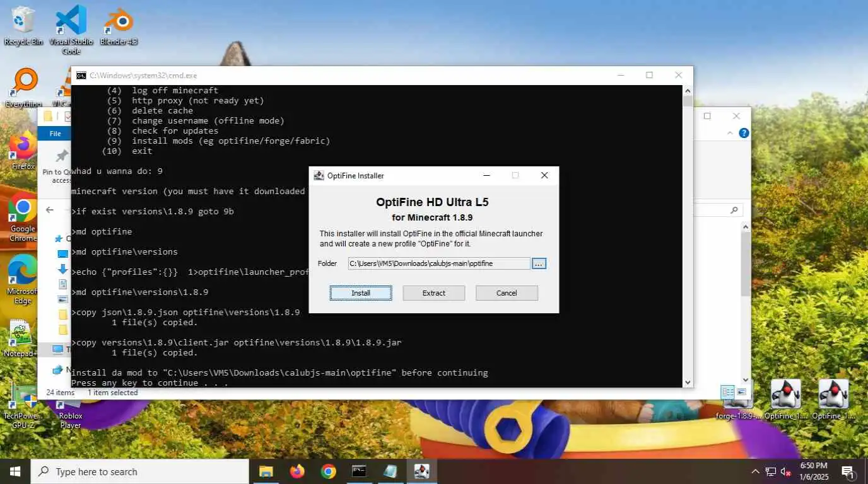This screenshot has height=484, width=868.
Task: Select the TechPowerUp GPU-Z desktop icon
Action: 23,406
